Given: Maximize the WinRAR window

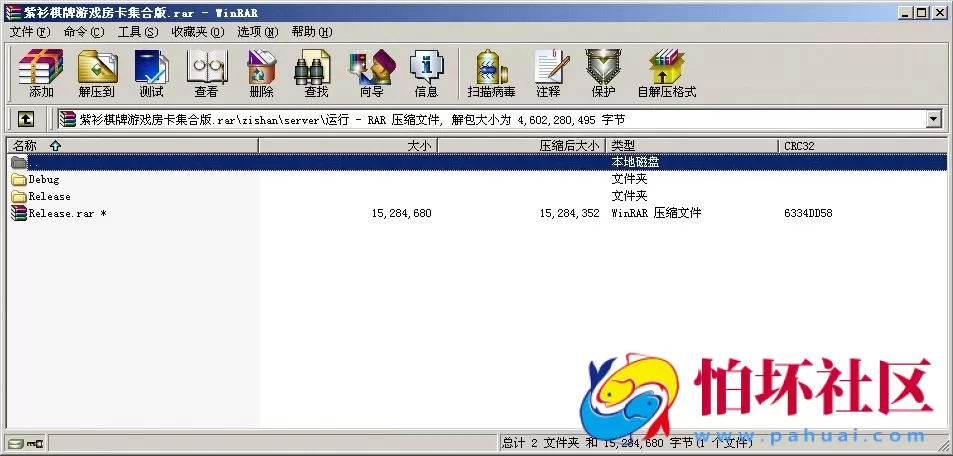Looking at the screenshot, I should click(921, 12).
